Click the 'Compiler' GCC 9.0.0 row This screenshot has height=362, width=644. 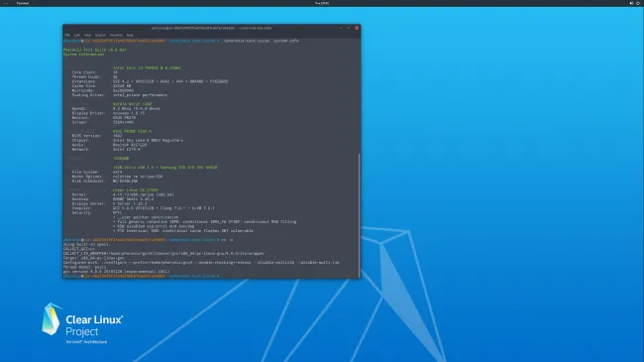click(143, 208)
